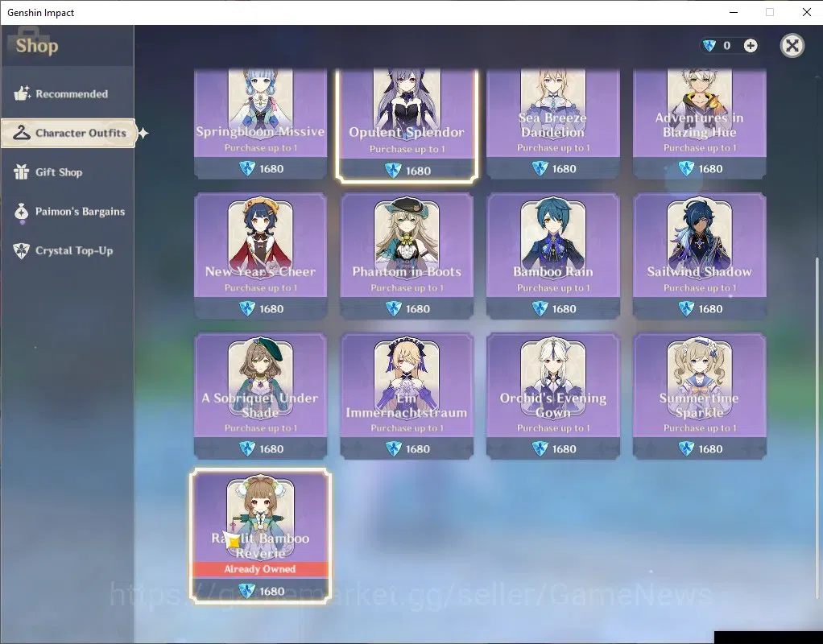Choose the Phantom in Boots outfit

click(x=407, y=256)
